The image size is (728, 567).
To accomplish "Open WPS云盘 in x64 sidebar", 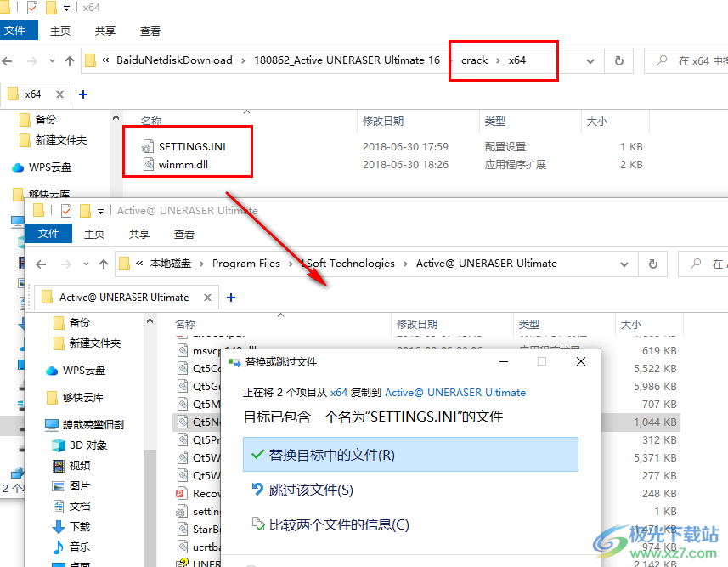I will pos(42,167).
